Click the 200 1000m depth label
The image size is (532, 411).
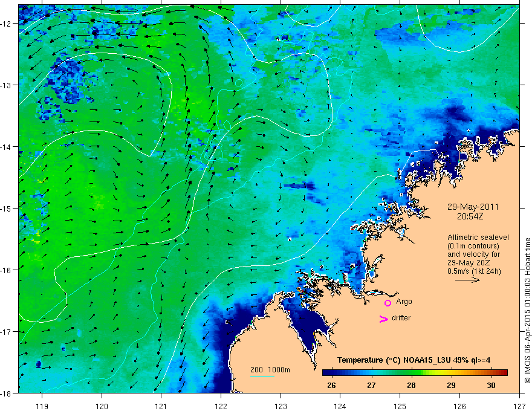[x=270, y=370]
